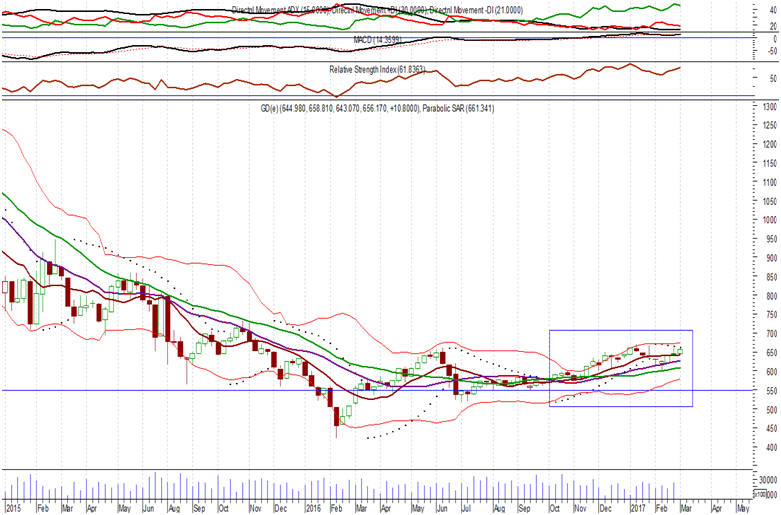This screenshot has height=515, width=781.
Task: Click the MACD (14.3539) indicator title
Action: (x=378, y=40)
